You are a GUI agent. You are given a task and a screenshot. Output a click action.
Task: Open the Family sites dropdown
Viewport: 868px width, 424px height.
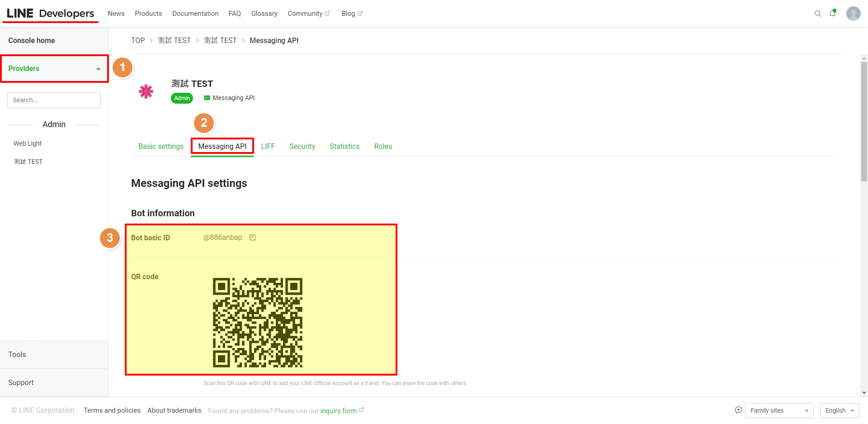coord(778,410)
